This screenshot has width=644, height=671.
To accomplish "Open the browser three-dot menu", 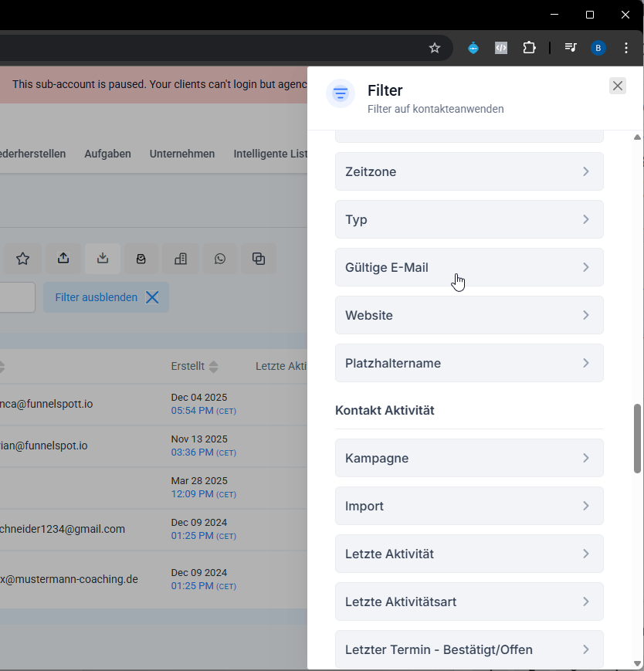I will pos(626,48).
